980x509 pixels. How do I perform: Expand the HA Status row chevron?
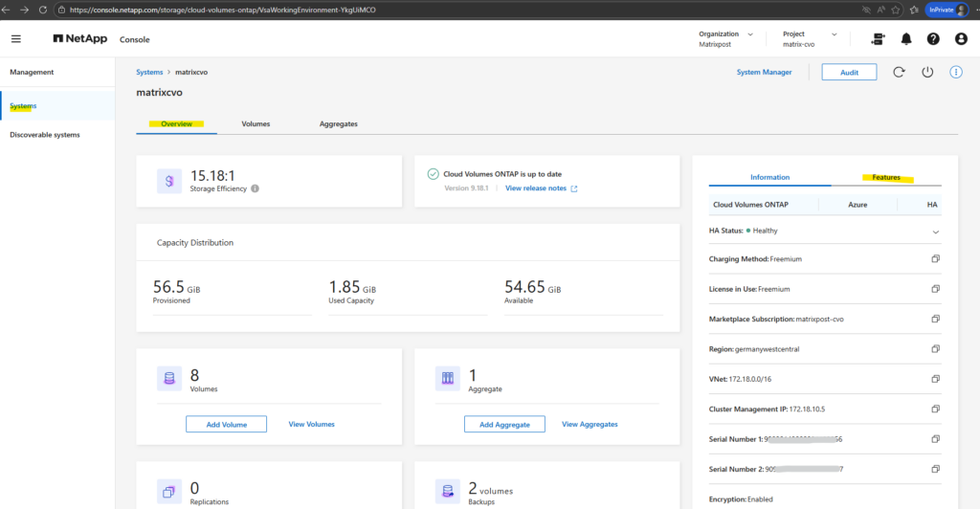click(935, 231)
